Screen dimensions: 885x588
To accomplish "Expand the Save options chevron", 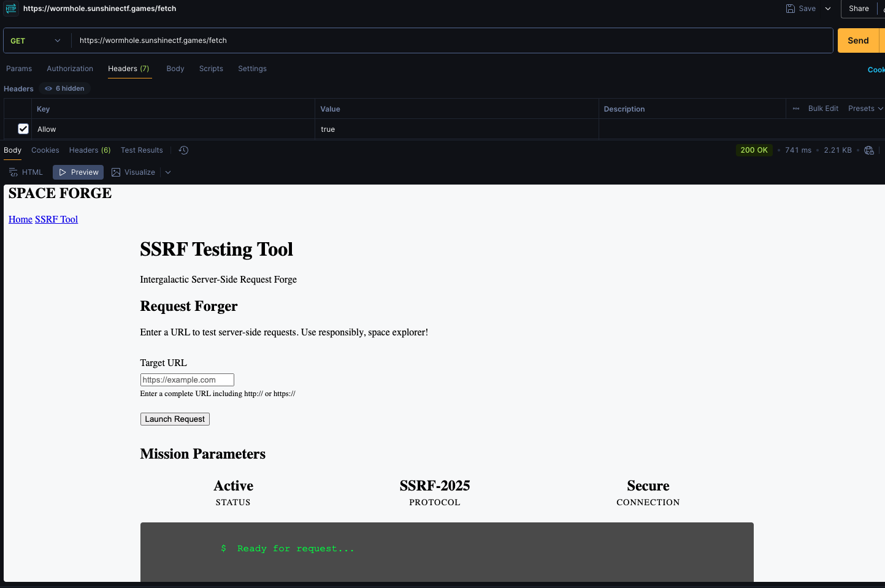I will point(828,9).
